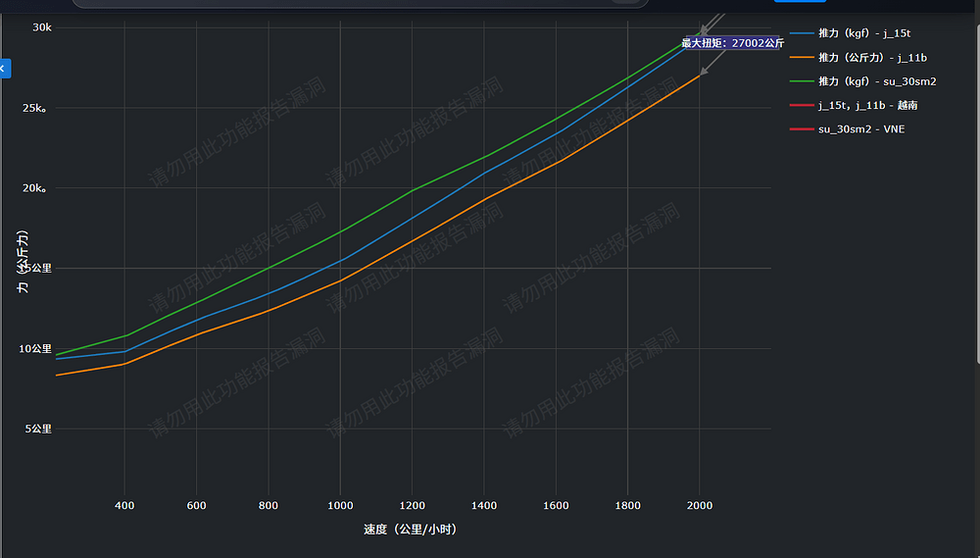Click the 30k tick label on the y-axis
Viewport: 980px width, 558px height.
pyautogui.click(x=42, y=27)
